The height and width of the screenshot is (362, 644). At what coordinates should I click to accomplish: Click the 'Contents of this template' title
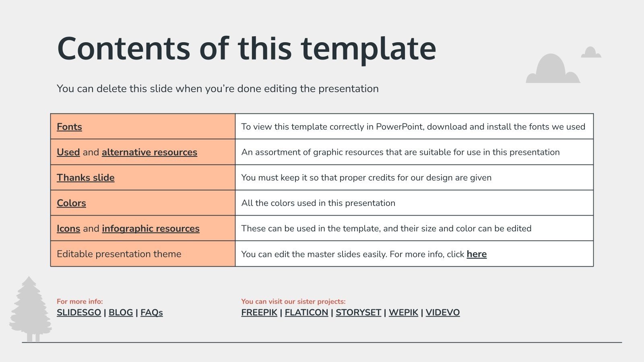[x=246, y=49]
